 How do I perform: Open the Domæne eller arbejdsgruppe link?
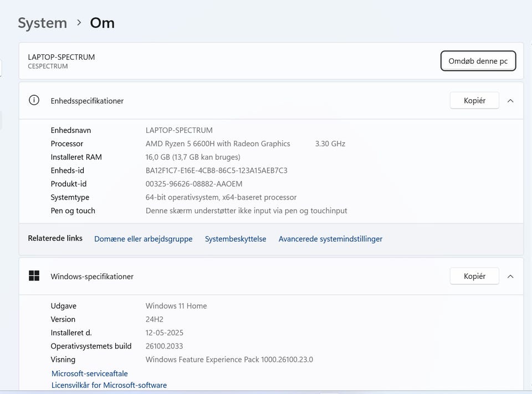143,239
